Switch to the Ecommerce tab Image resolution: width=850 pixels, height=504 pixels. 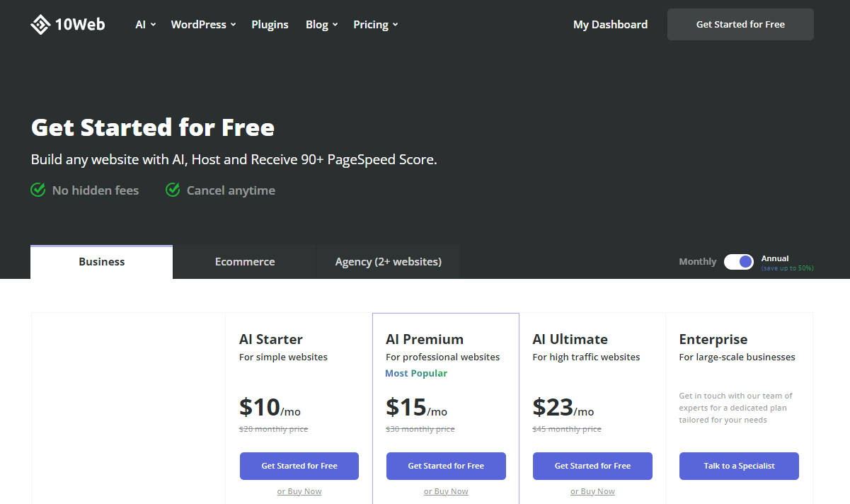point(245,262)
